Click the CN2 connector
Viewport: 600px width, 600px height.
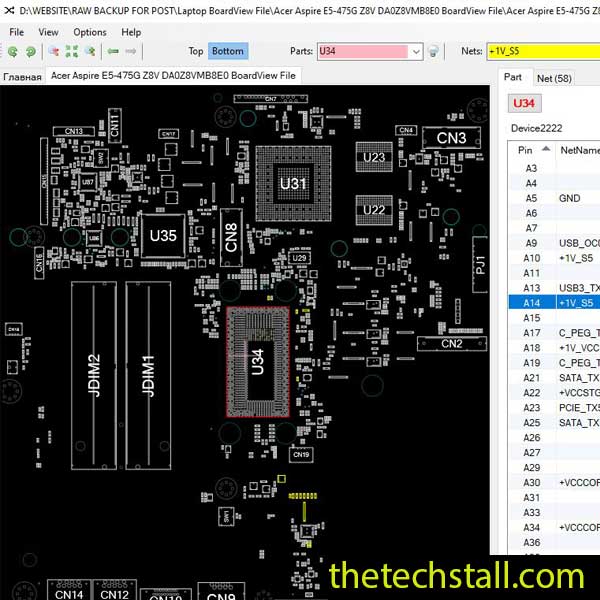pyautogui.click(x=452, y=344)
